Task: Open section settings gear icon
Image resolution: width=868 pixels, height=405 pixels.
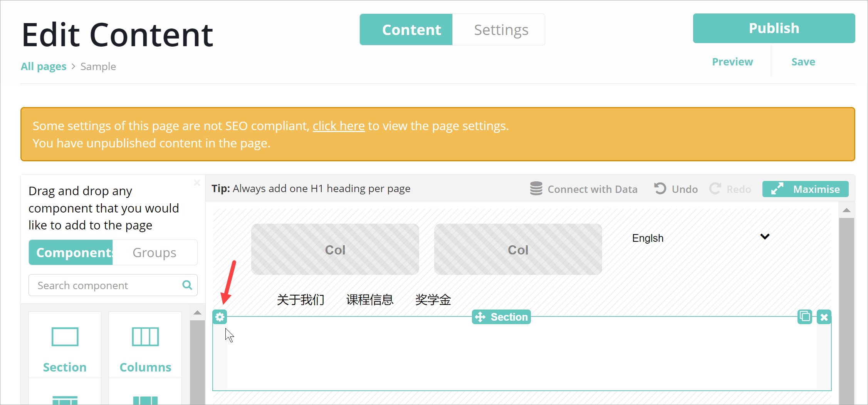Action: [220, 317]
